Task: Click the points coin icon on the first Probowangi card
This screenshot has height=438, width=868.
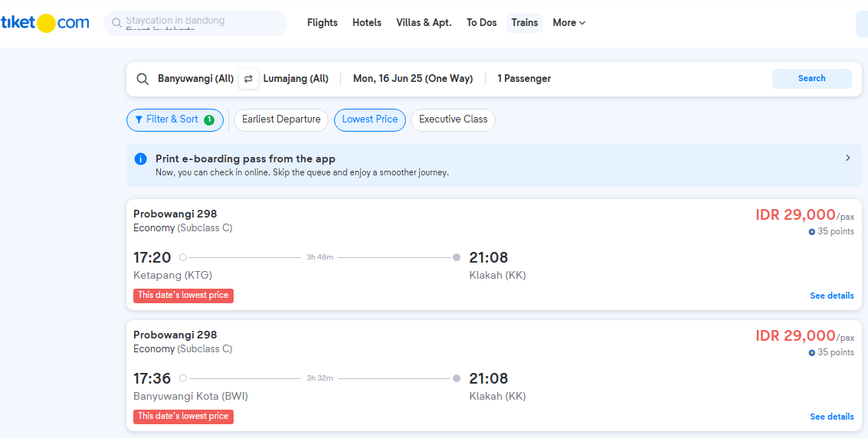Action: [x=812, y=232]
